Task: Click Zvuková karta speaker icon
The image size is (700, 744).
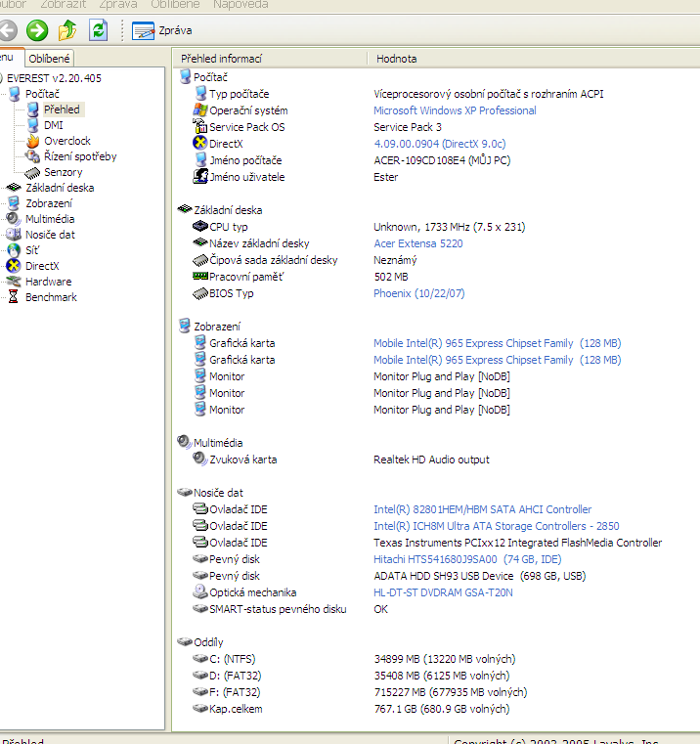Action: click(199, 459)
